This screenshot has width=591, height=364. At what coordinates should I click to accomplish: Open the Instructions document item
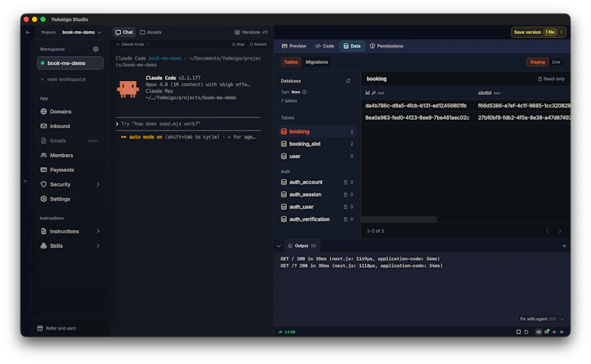tap(60, 231)
